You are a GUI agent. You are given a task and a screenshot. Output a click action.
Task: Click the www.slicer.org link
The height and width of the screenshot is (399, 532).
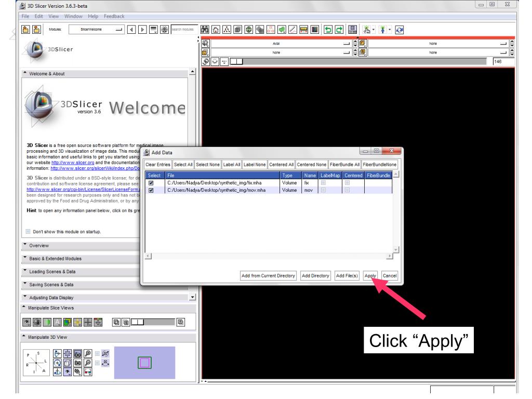[x=73, y=163]
